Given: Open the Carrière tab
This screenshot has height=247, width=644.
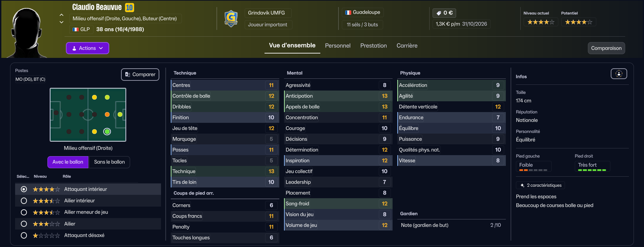Looking at the screenshot, I should 407,46.
